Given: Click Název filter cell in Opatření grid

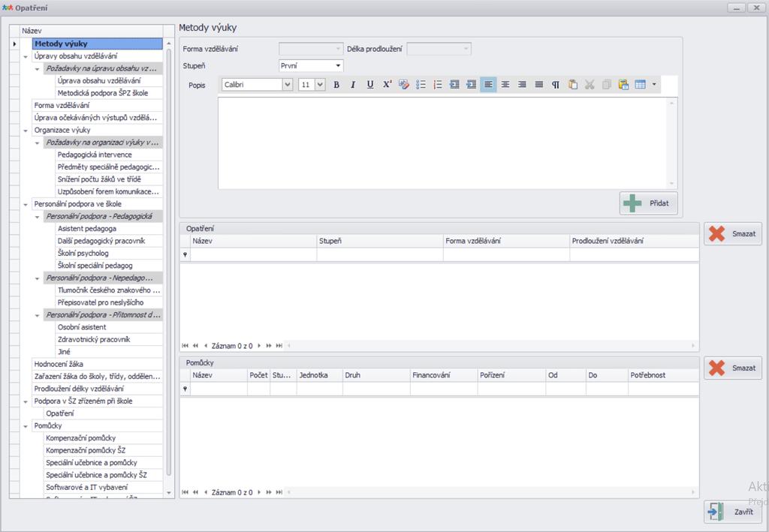Looking at the screenshot, I should (254, 254).
